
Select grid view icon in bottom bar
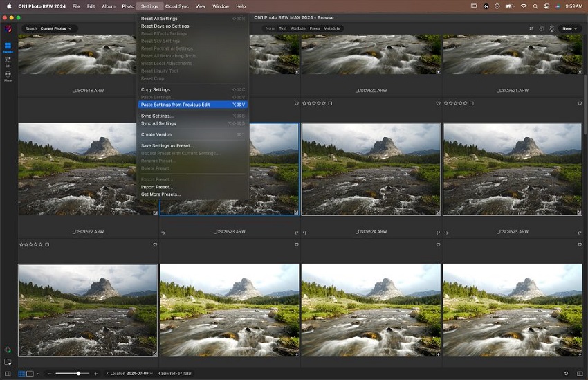21,373
